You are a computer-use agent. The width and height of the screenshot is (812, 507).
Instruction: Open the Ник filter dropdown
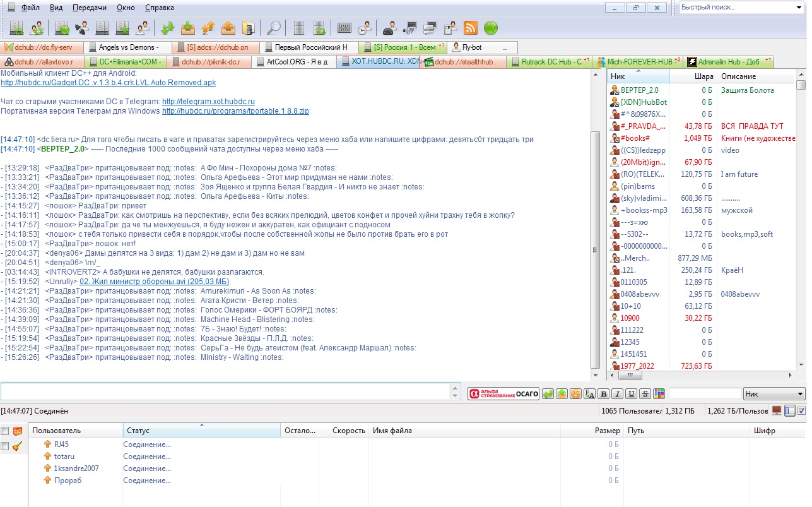point(775,394)
